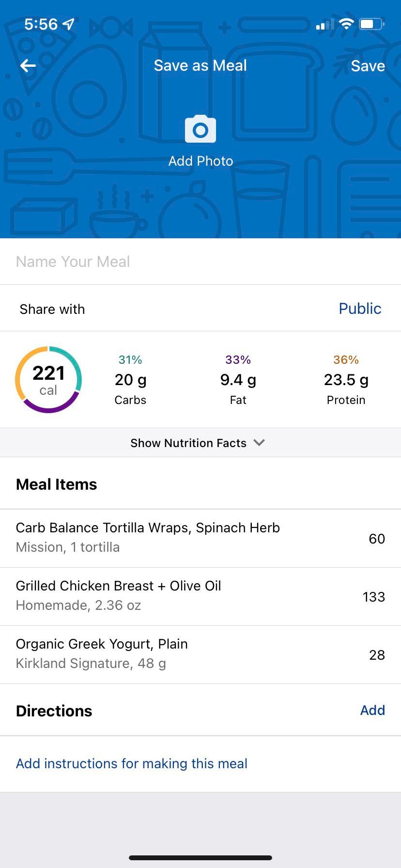Tap the Add Photo label
Screen dimensions: 401x868
tap(200, 161)
